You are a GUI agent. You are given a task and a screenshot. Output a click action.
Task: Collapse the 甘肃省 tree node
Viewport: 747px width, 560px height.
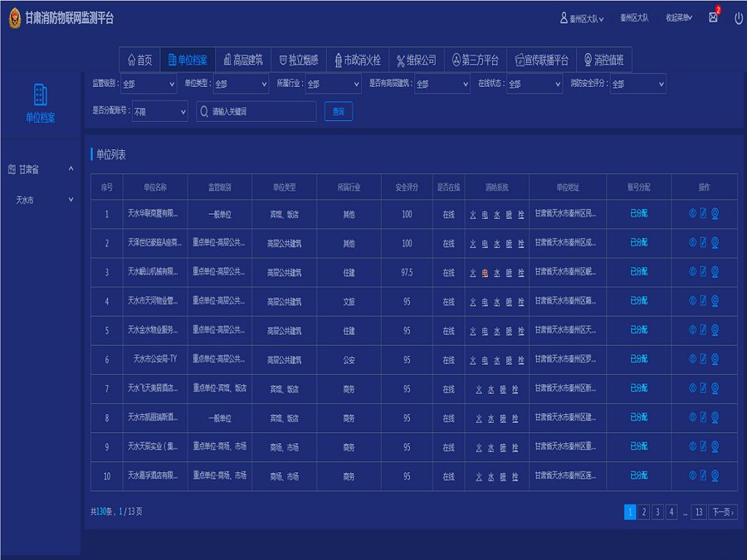coord(71,169)
